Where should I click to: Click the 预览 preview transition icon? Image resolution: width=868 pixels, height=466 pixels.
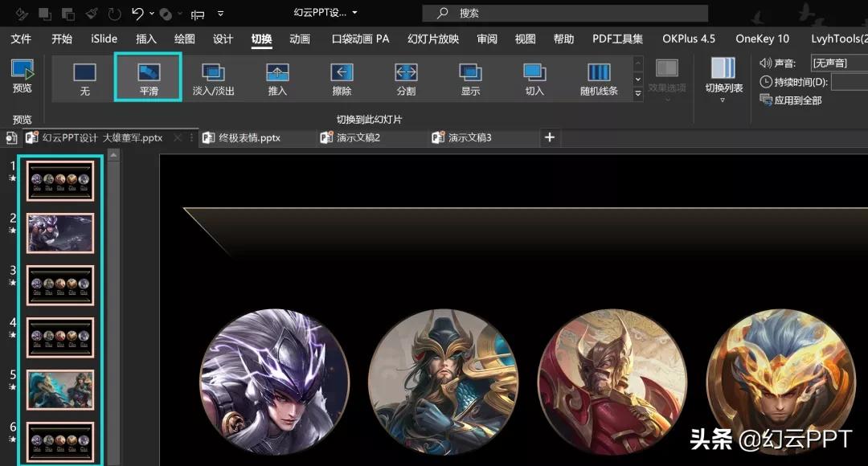[23, 70]
